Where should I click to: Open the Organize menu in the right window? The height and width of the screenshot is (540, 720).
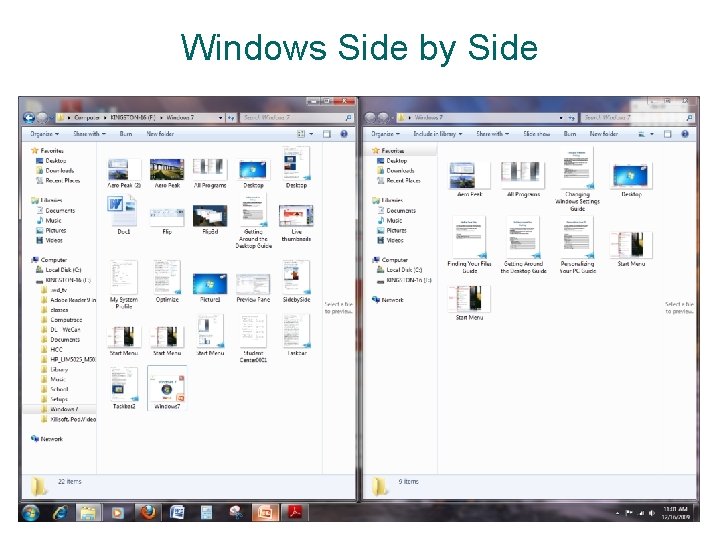coord(385,134)
